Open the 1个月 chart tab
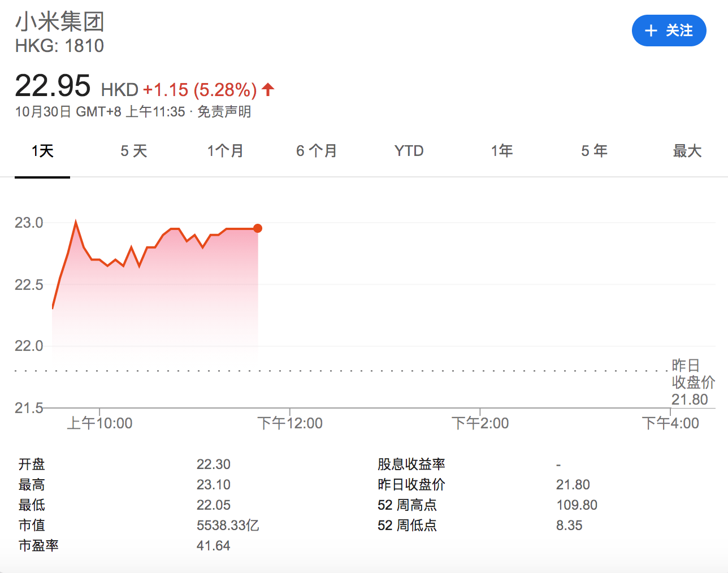Screen dimensions: 728x573 click(x=225, y=151)
